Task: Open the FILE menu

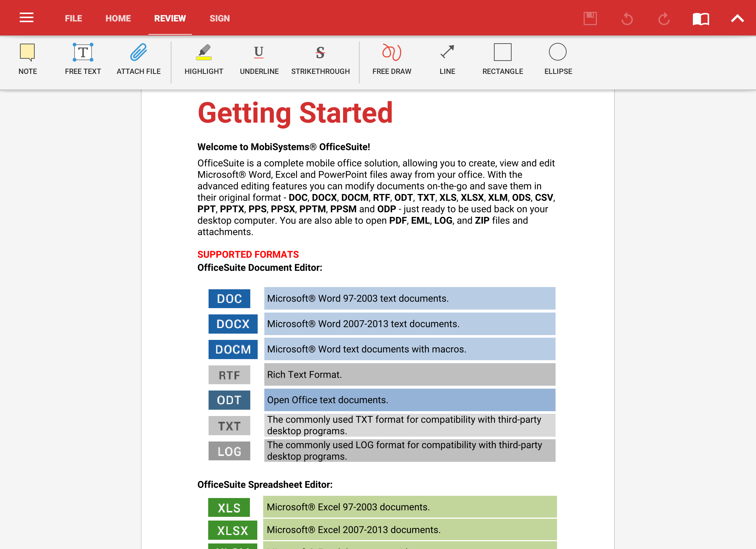Action: coord(73,18)
